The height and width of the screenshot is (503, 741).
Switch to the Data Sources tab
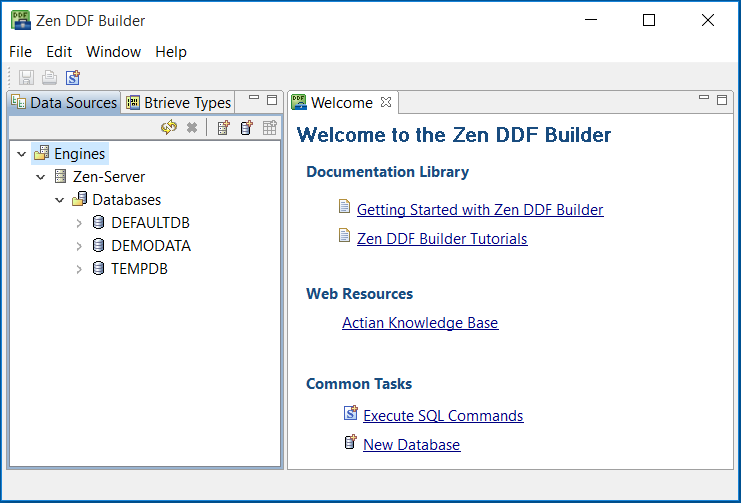64,102
